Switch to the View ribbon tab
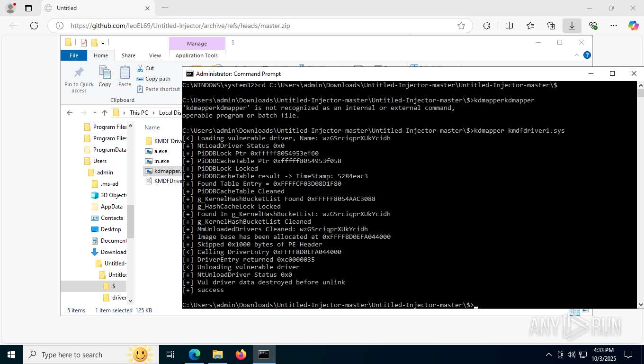Viewport: 644px width, 364px height. point(155,55)
